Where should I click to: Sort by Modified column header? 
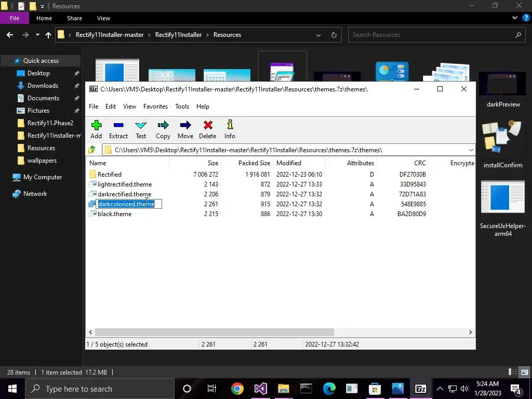(x=299, y=163)
